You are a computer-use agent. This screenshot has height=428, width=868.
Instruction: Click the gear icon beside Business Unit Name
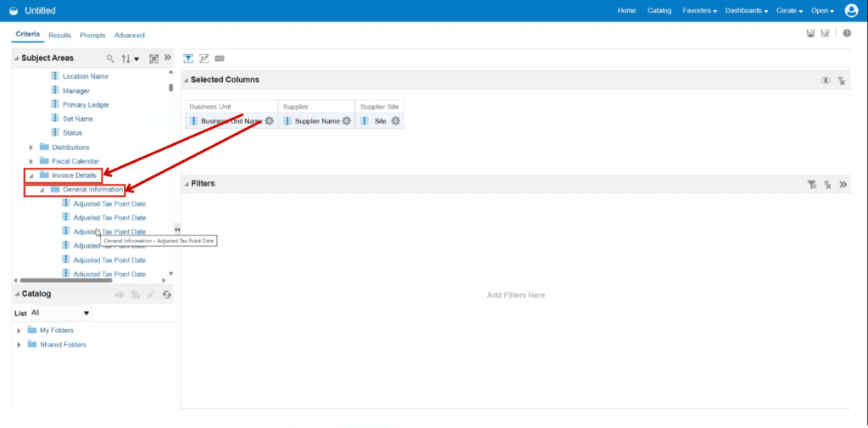click(x=269, y=120)
